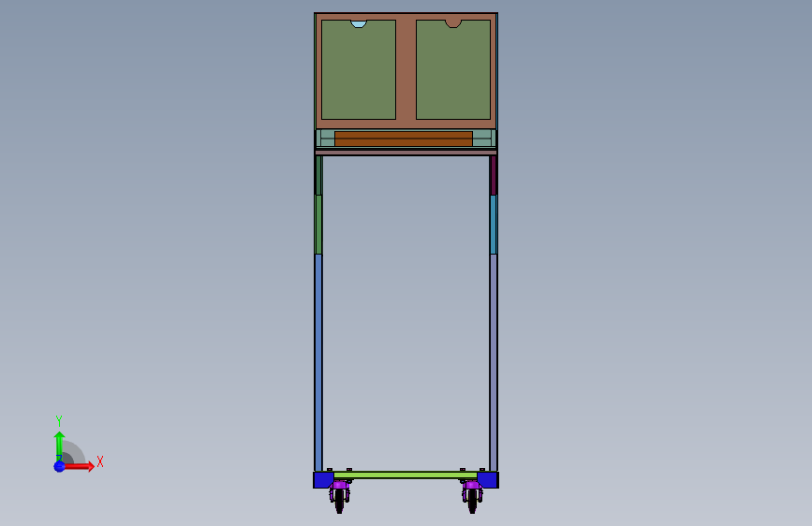
Task: Select the long purple-gray right leg post
Action: pyautogui.click(x=494, y=362)
